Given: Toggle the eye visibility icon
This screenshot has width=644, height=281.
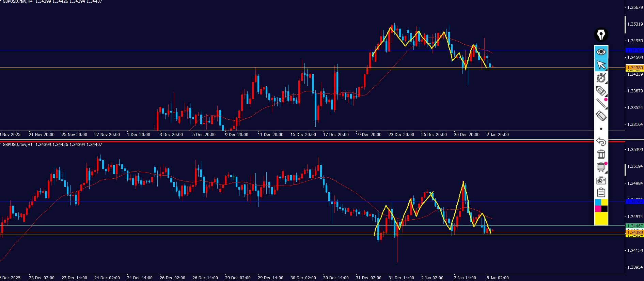Looking at the screenshot, I should (x=601, y=52).
